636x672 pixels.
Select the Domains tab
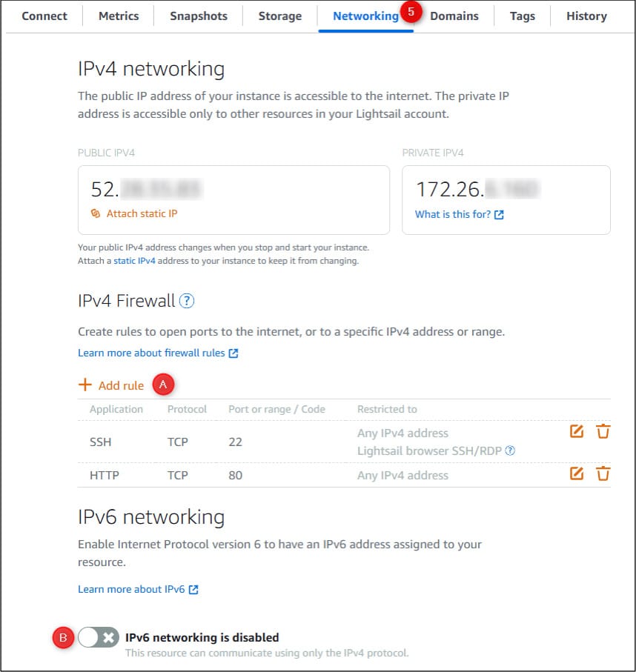click(454, 16)
